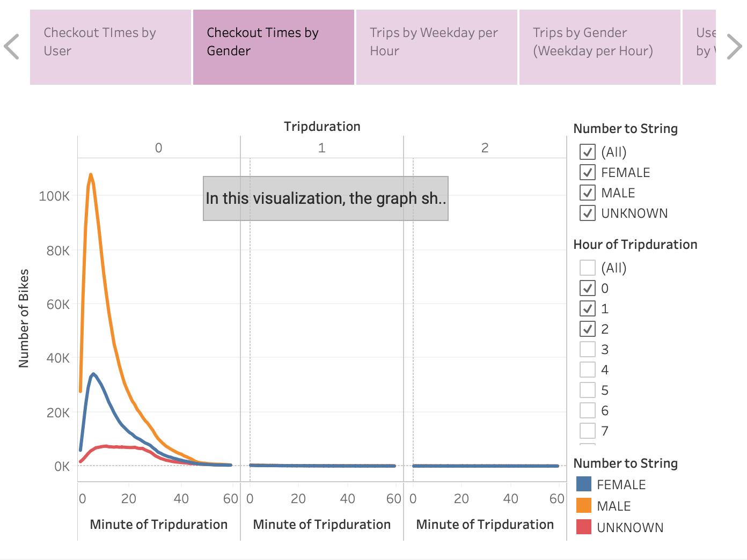Switch to the Checkout TImes by User tab
This screenshot has height=560, width=747.
tap(111, 46)
